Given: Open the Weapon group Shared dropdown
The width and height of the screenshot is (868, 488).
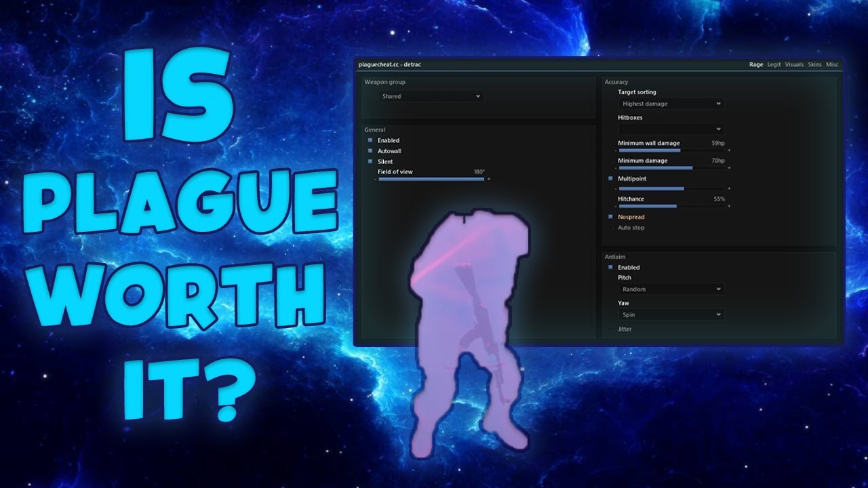Looking at the screenshot, I should 431,96.
